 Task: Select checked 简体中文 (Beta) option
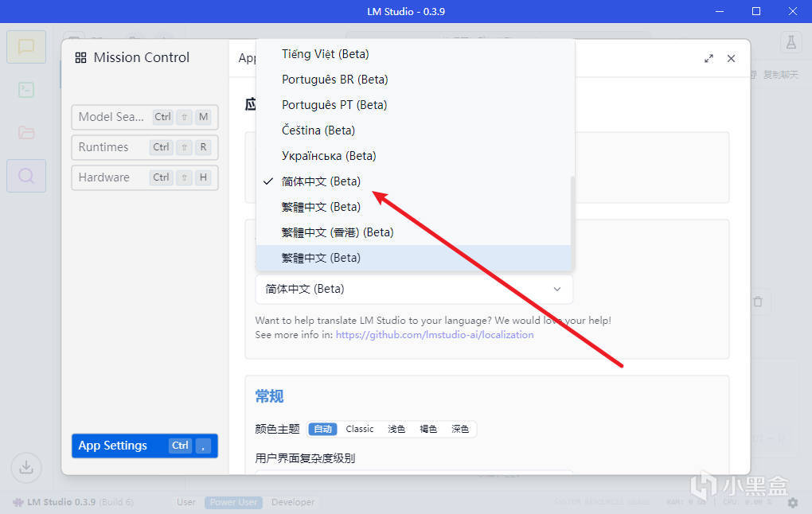coord(413,181)
